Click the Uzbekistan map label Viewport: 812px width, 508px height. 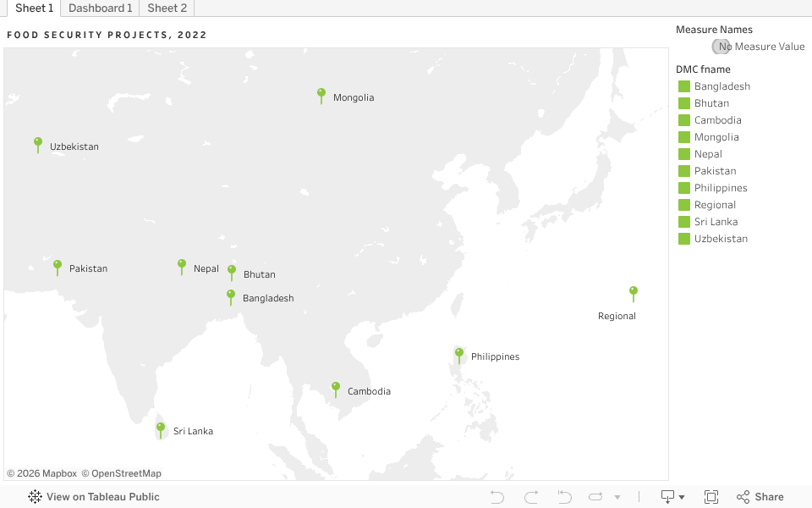74,146
